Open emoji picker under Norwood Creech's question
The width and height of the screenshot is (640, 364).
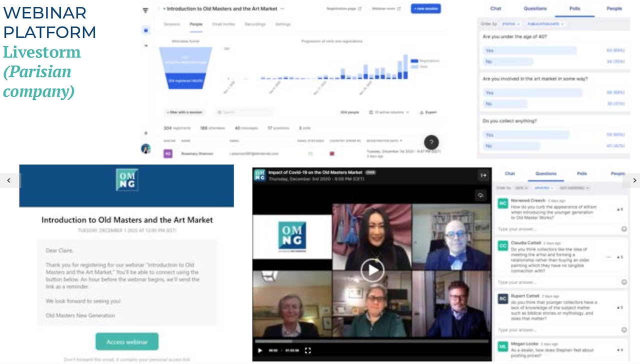624,229
